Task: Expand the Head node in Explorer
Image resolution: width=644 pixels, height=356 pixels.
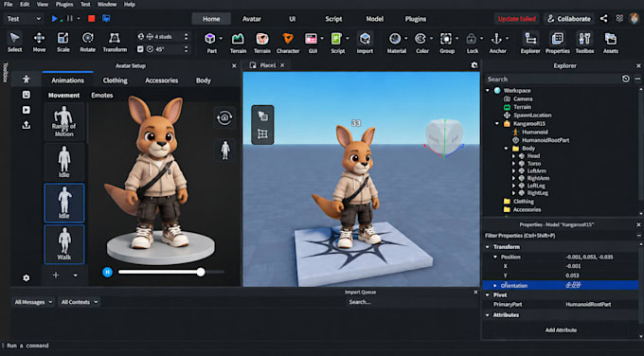Action: coord(513,156)
